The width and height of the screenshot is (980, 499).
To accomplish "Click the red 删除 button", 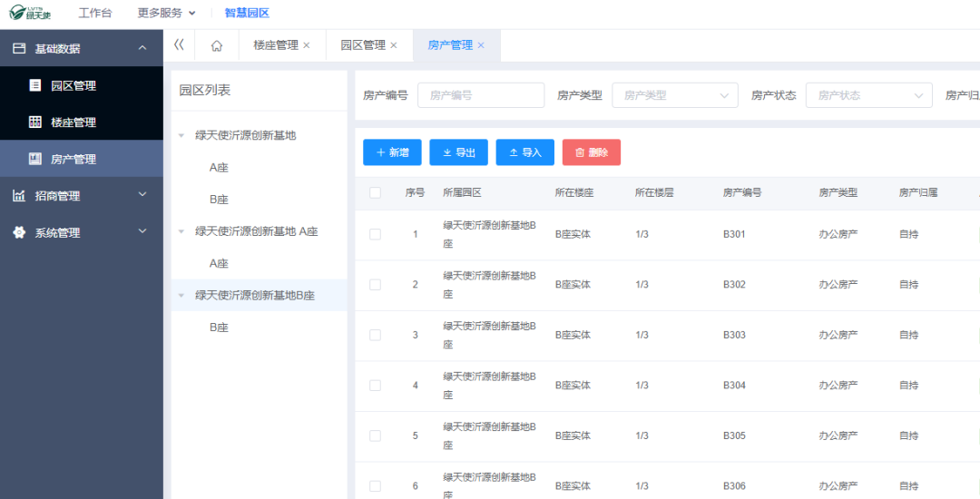I will pos(591,152).
